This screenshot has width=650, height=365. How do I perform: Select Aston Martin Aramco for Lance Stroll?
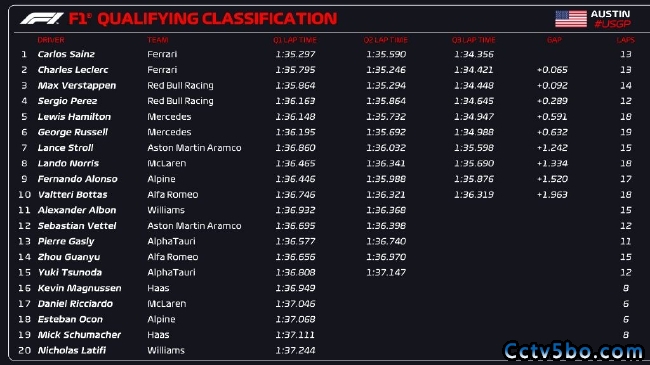[x=194, y=148]
